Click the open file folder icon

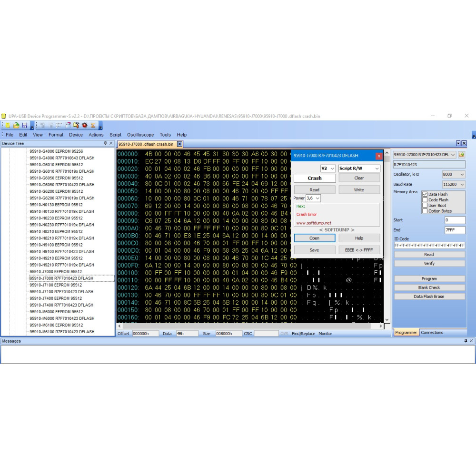pos(16,125)
